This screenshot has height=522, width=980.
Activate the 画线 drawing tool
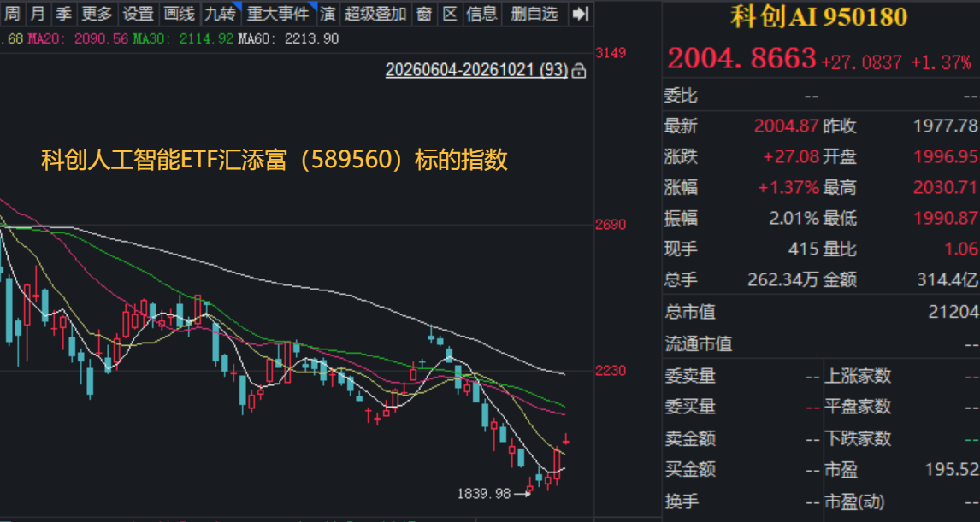pyautogui.click(x=180, y=13)
